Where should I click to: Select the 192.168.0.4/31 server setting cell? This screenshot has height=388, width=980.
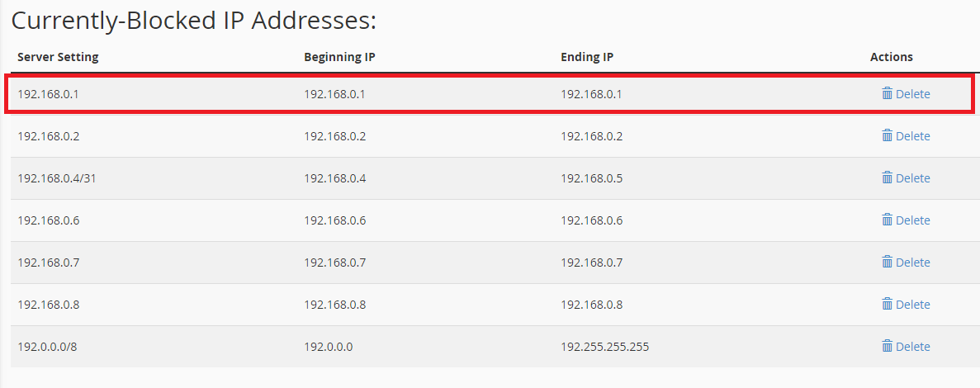click(x=57, y=178)
